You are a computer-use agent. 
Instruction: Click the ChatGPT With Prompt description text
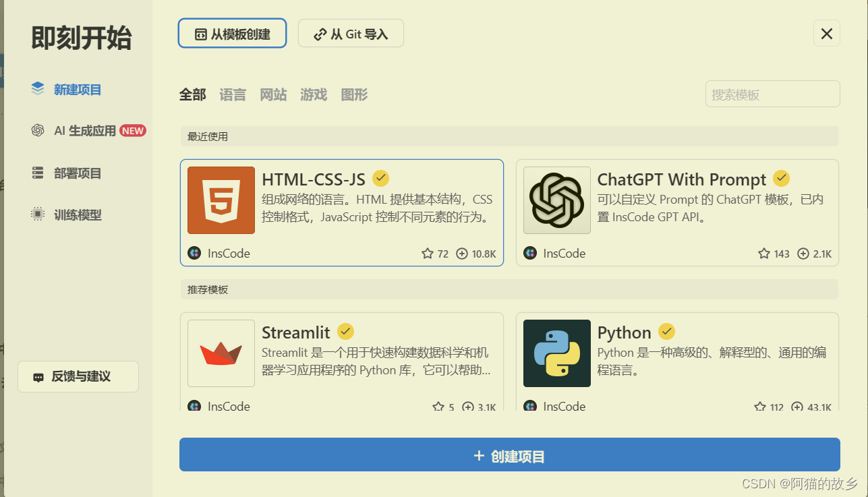(711, 208)
